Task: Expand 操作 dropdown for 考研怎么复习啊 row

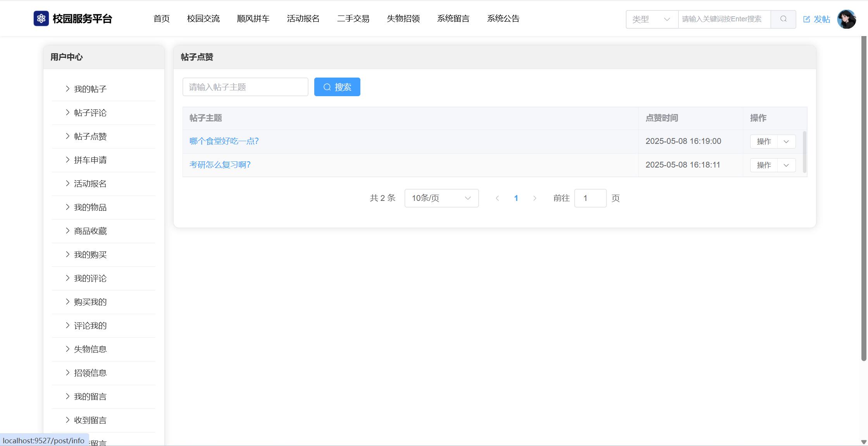Action: click(786, 165)
